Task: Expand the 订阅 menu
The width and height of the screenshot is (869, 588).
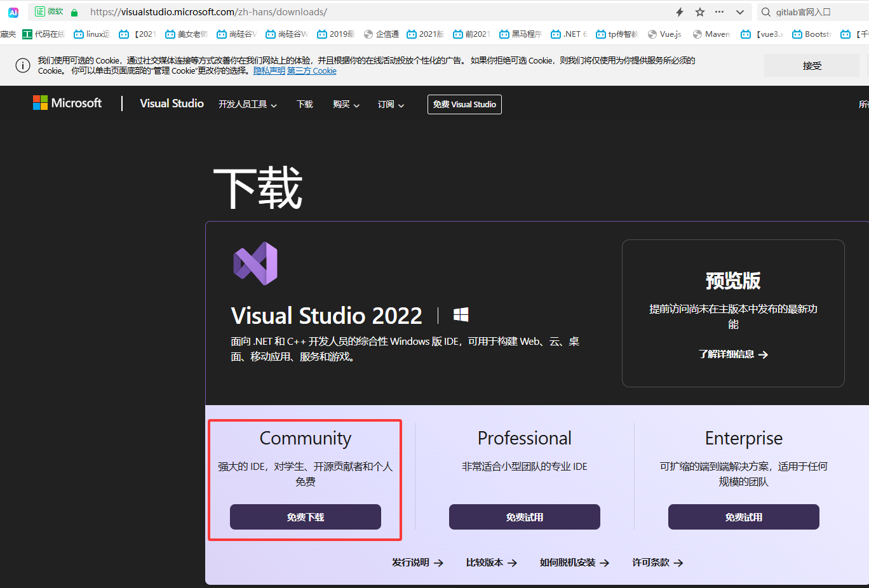Action: (x=391, y=104)
